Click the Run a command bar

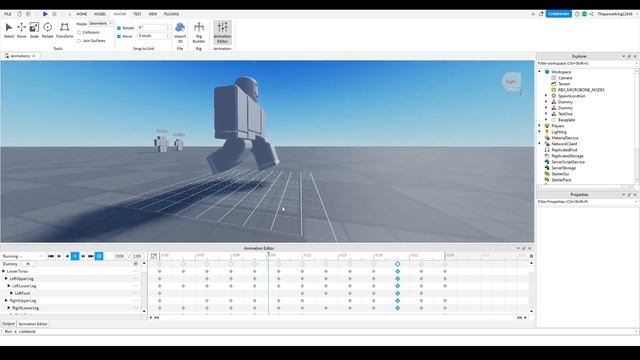pyautogui.click(x=320, y=331)
